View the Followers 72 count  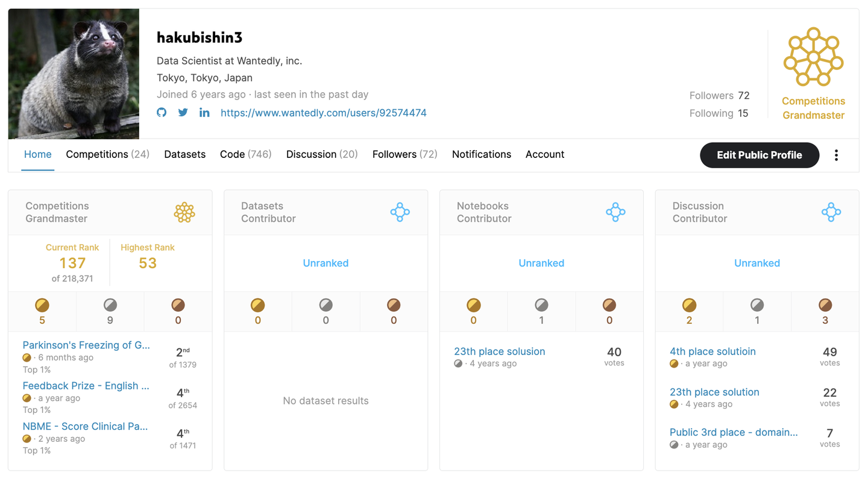pyautogui.click(x=719, y=96)
